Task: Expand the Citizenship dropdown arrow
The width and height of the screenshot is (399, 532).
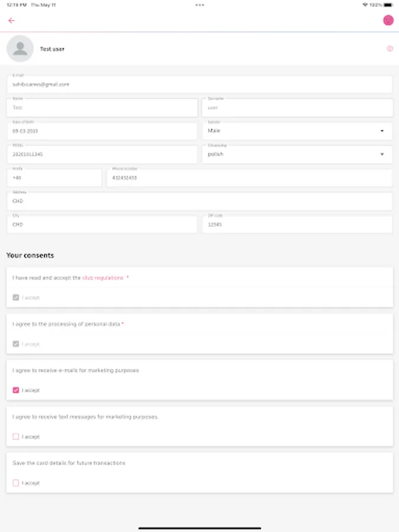Action: 382,154
